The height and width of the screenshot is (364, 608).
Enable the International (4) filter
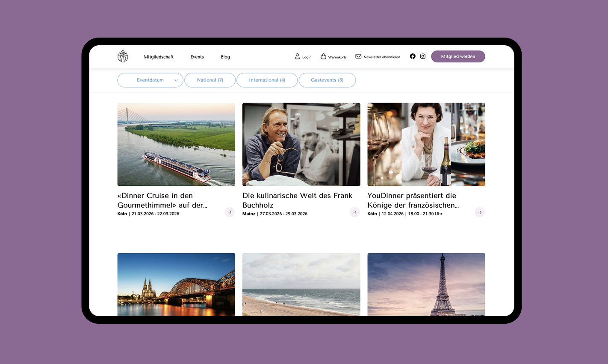tap(267, 80)
